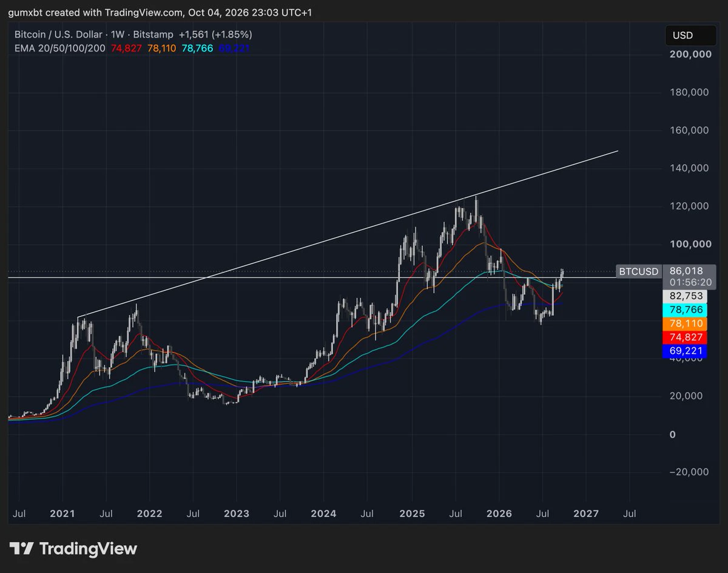The height and width of the screenshot is (573, 728).
Task: Click the 2026 label on the time axis
Action: pos(499,514)
